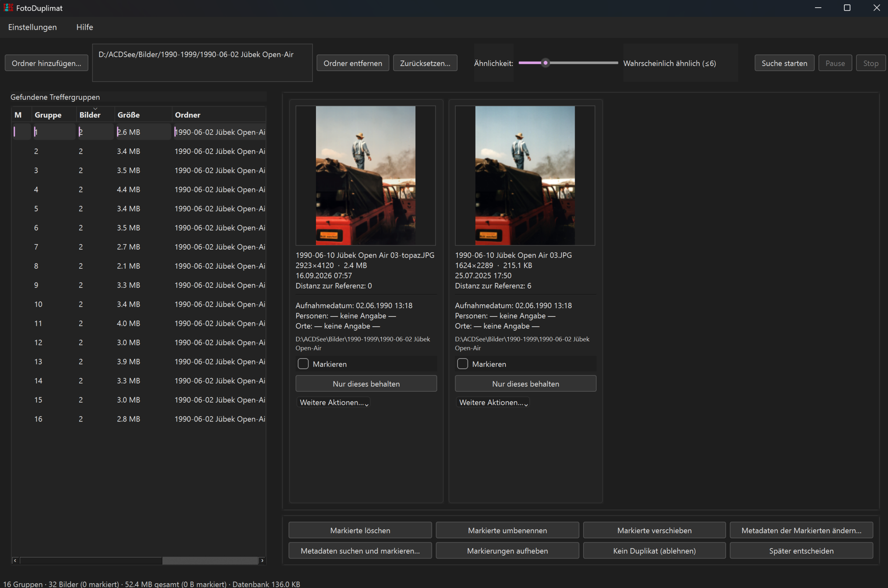888x588 pixels.
Task: Keep only Open Air 03.JPG image
Action: 526,384
